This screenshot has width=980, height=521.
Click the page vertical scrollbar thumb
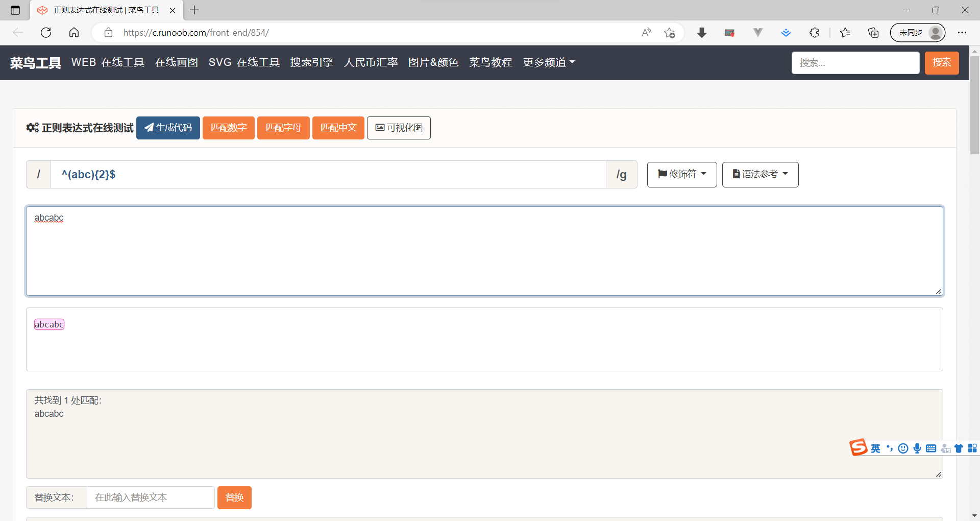click(974, 105)
